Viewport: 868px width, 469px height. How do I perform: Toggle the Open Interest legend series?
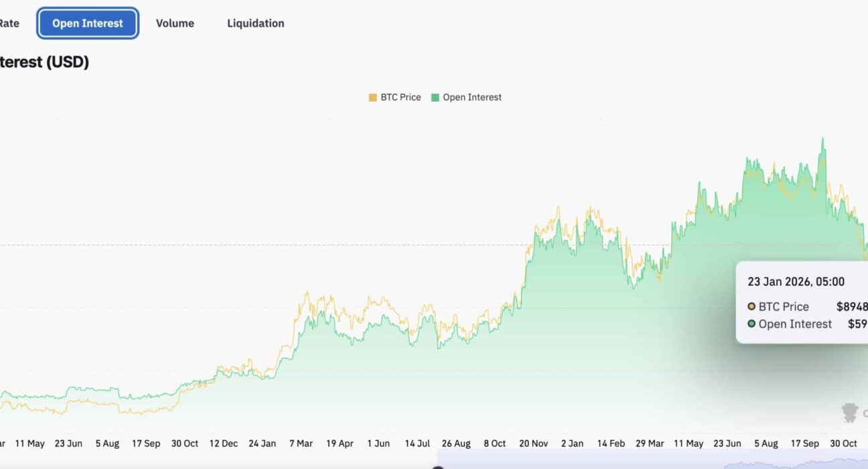point(472,97)
